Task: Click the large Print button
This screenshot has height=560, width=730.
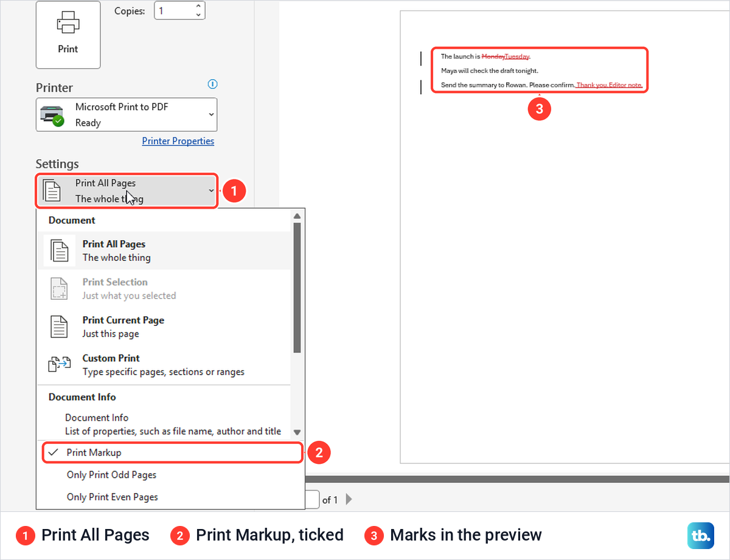Action: coord(68,35)
